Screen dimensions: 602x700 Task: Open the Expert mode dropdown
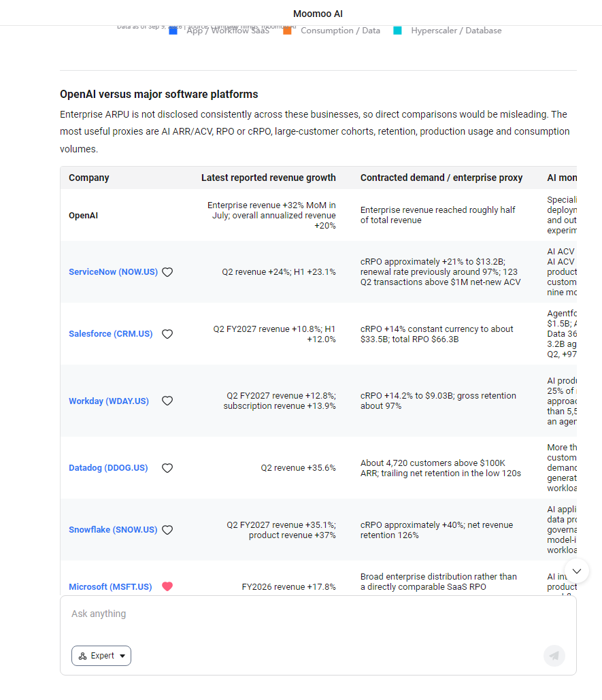pos(101,656)
